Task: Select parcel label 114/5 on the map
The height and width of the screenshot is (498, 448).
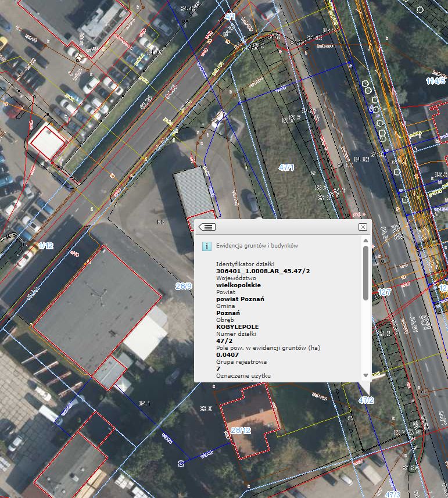Action: 435,81
